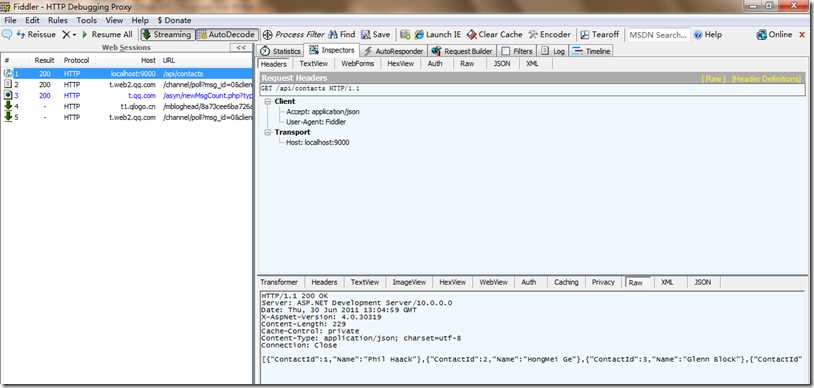Click the screenshot camera icon before Launch IE
This screenshot has width=814, height=388.
pos(405,35)
